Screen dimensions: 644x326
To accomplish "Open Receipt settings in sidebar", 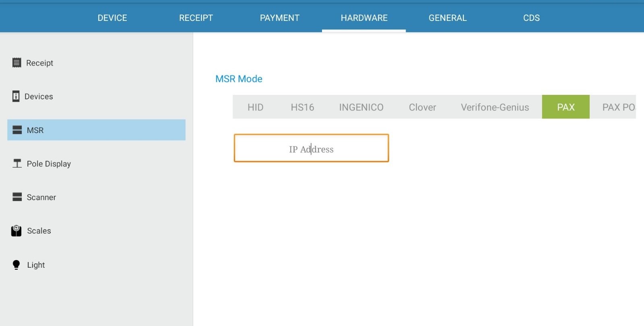I will pyautogui.click(x=39, y=63).
